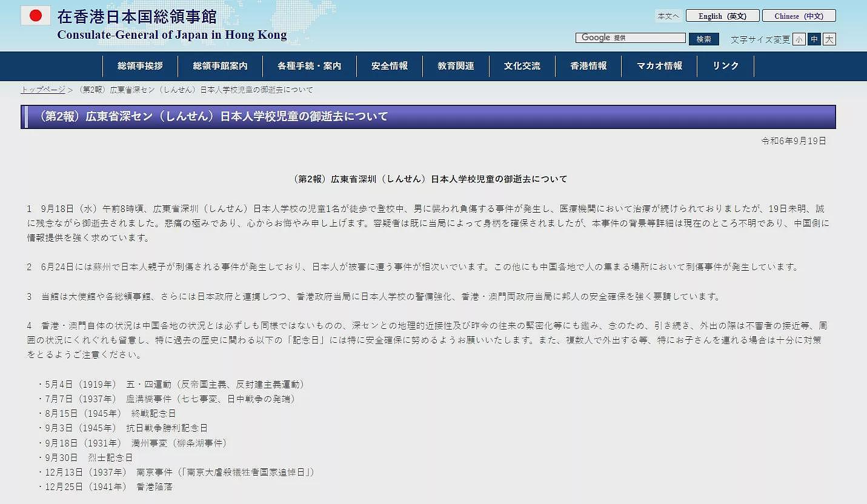Switch language to English (英文)

tap(722, 16)
